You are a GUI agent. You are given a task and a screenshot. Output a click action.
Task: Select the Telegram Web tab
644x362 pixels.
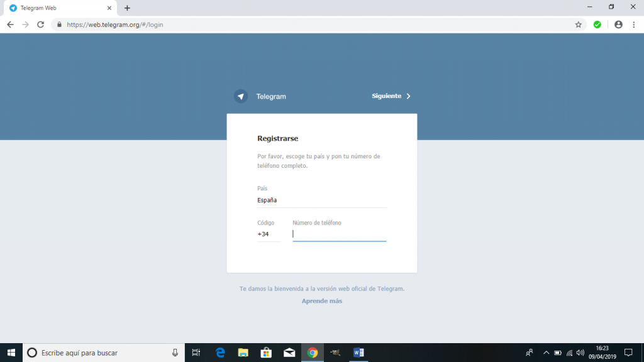[x=60, y=8]
